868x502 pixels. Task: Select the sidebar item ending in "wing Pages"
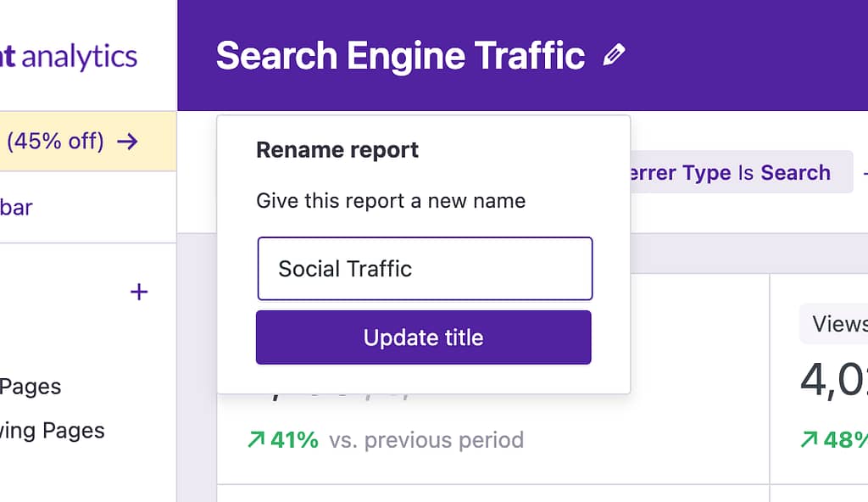pyautogui.click(x=53, y=431)
